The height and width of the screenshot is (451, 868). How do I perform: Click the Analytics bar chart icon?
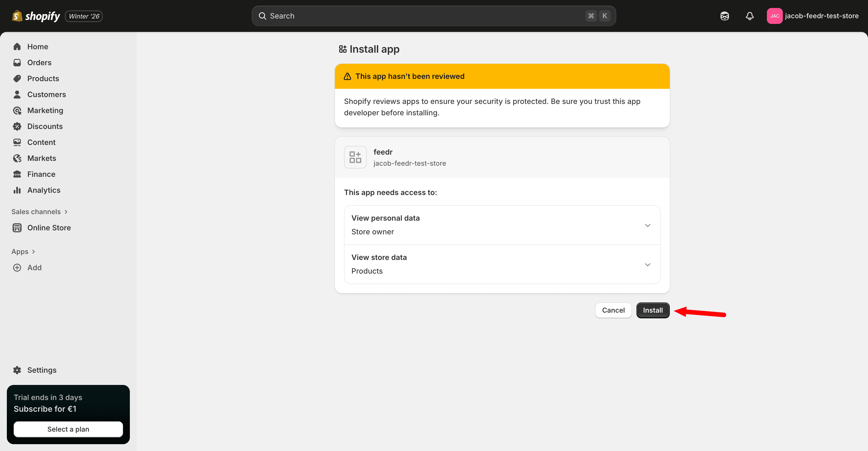[x=17, y=190]
